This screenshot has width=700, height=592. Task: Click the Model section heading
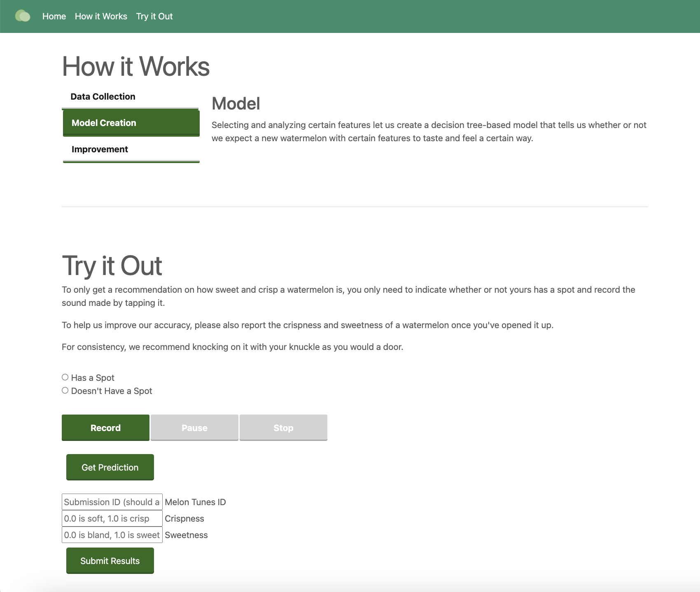(236, 103)
